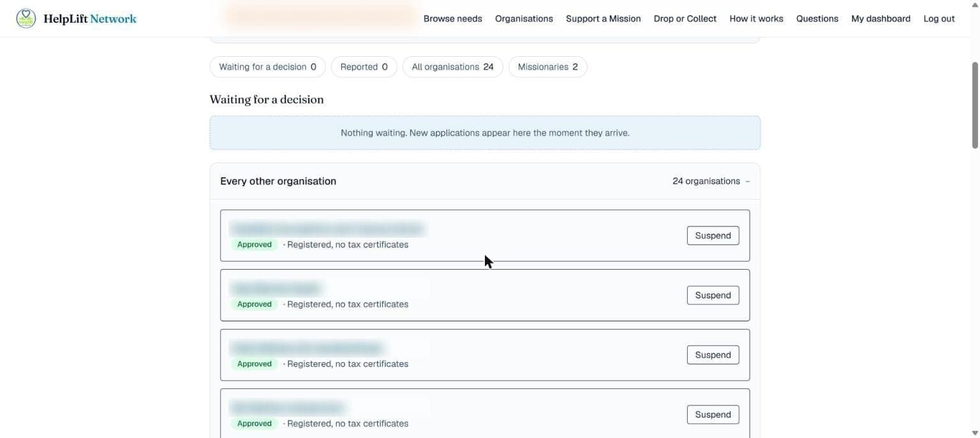980x438 pixels.
Task: Visit the Questions page
Action: coord(817,18)
